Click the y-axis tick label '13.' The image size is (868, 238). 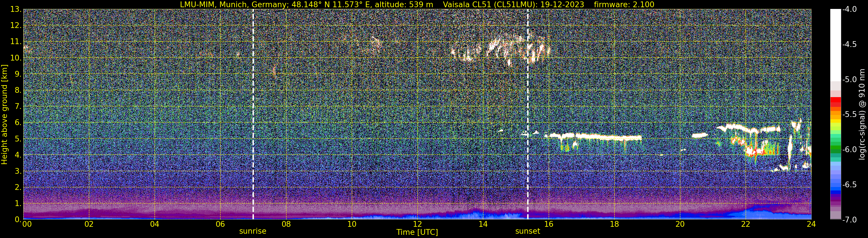[x=16, y=10]
